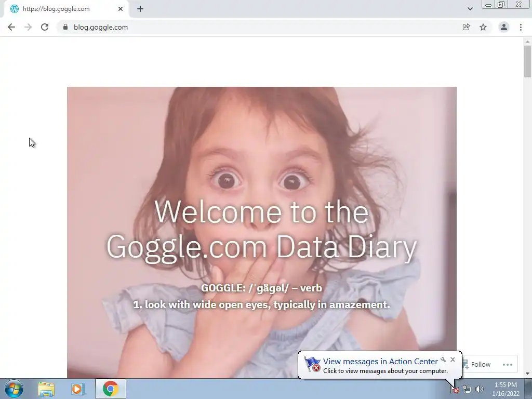
Task: Click the Welcome to the Goggle.com Data Diary heading
Action: click(262, 229)
